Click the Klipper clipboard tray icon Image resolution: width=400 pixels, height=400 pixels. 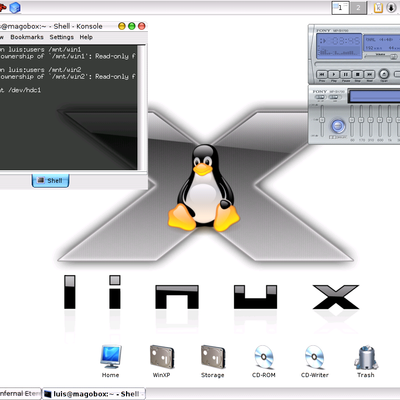[378, 8]
